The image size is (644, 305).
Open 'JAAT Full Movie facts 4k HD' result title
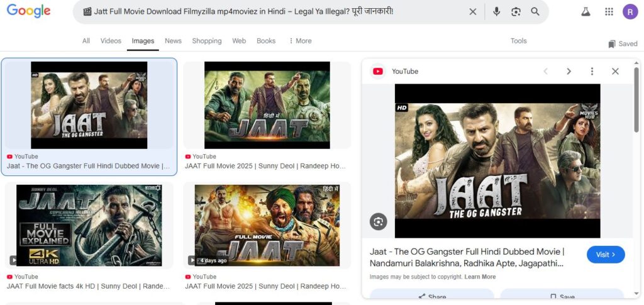[88, 286]
